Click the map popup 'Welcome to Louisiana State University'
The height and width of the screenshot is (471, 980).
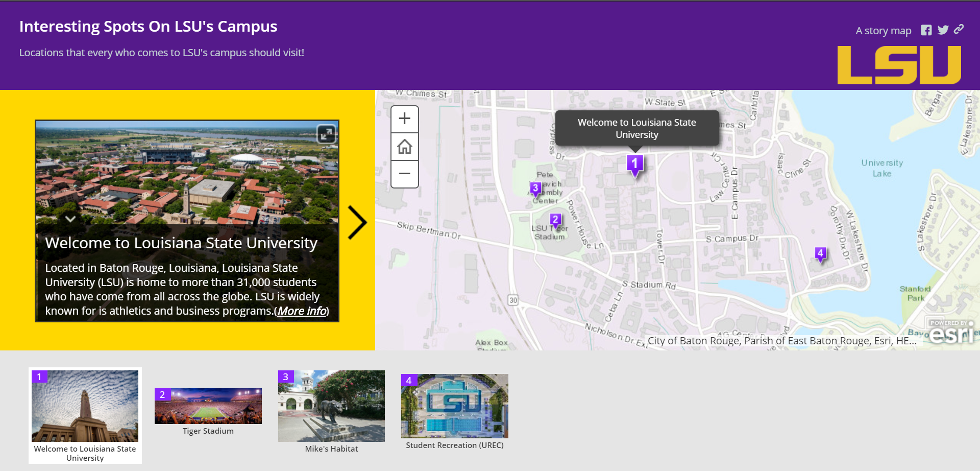637,128
